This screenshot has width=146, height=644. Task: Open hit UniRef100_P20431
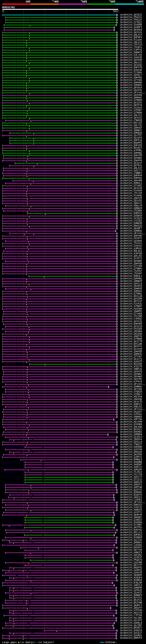[131, 304]
